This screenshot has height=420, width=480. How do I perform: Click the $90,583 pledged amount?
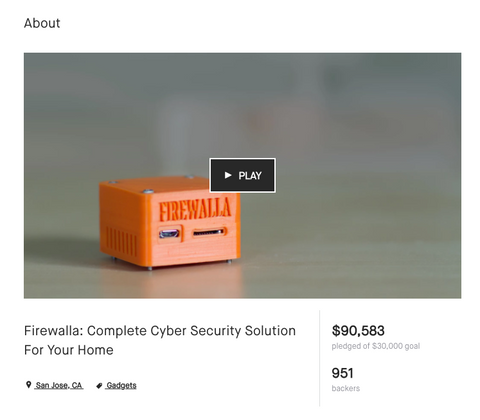tap(358, 331)
